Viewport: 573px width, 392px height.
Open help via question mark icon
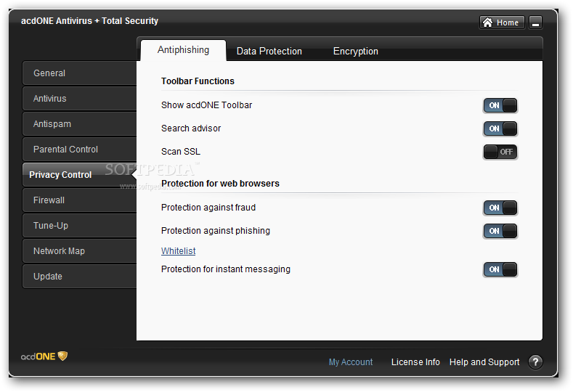tap(535, 362)
